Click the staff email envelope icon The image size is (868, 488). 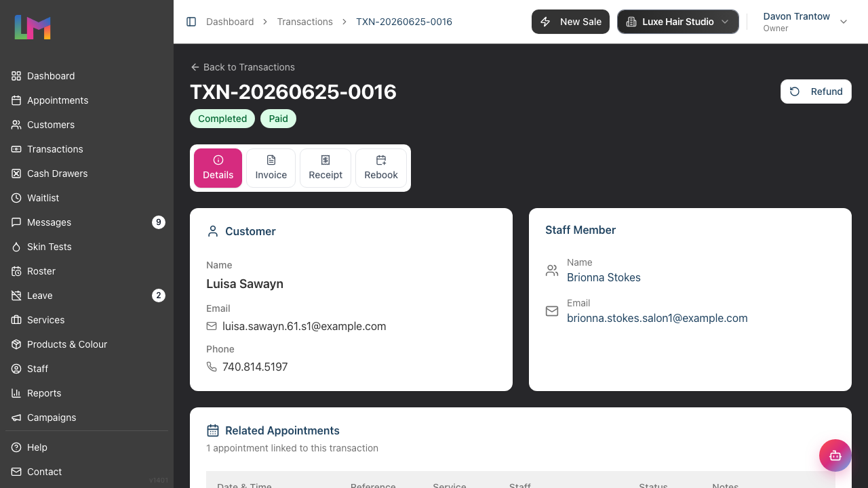point(552,311)
